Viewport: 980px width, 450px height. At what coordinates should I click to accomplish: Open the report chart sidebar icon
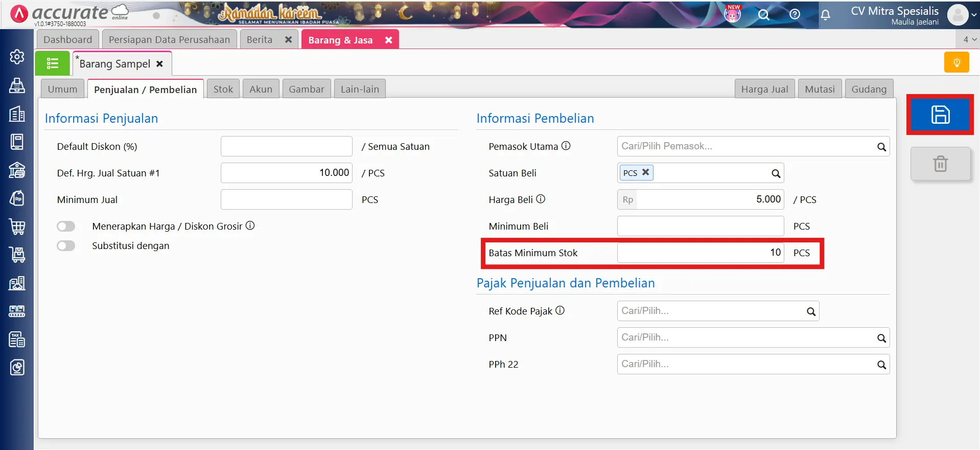[x=17, y=367]
